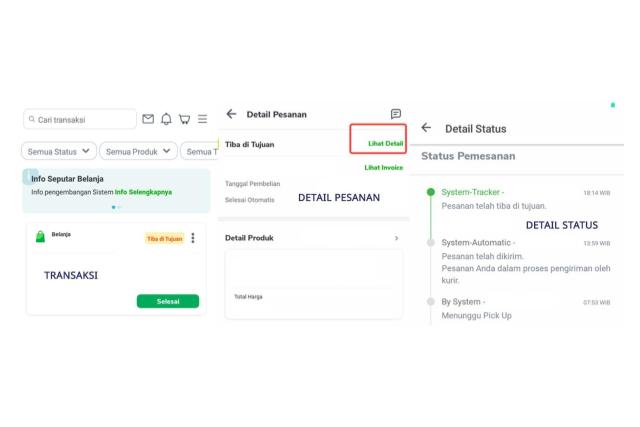This screenshot has height=427, width=640.
Task: Go back from Detail Pesanan with arrow
Action: point(232,114)
